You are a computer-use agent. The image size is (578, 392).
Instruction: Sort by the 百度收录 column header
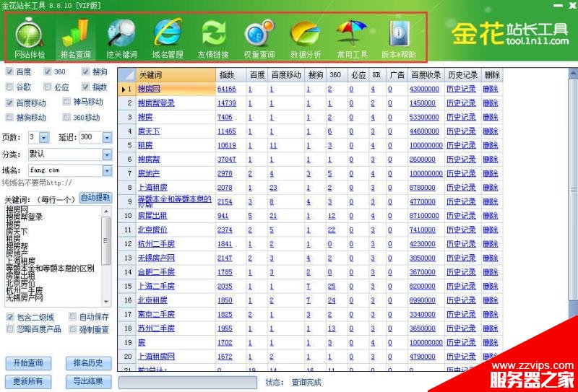pyautogui.click(x=426, y=75)
